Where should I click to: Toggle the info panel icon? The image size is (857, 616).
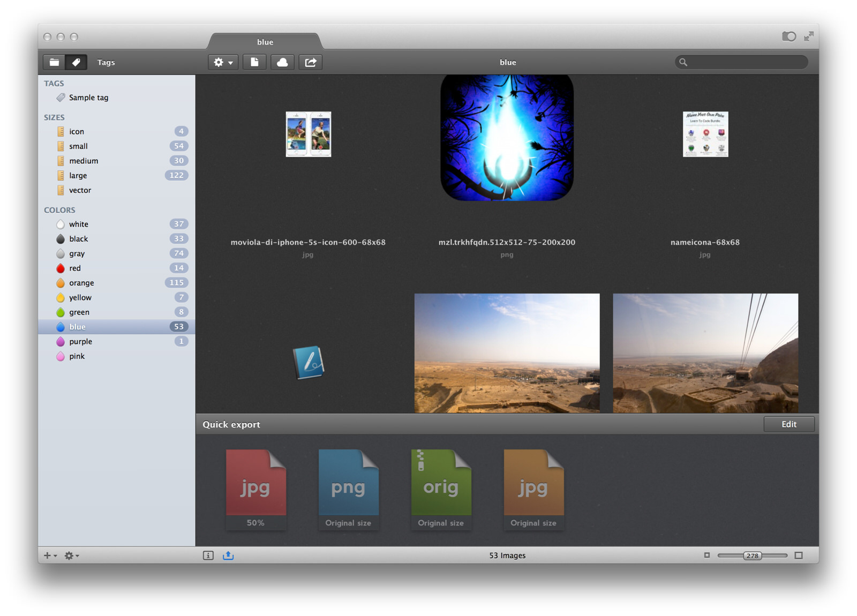pyautogui.click(x=208, y=555)
